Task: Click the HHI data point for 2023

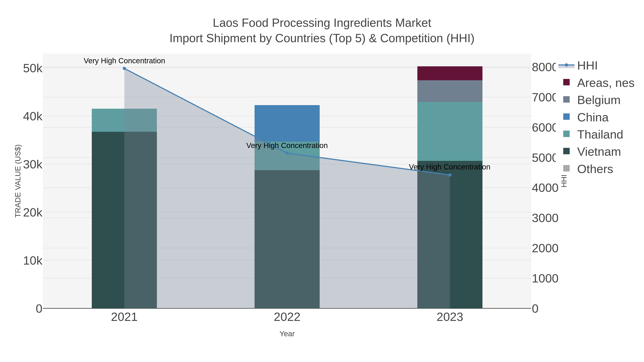Action: (x=450, y=175)
